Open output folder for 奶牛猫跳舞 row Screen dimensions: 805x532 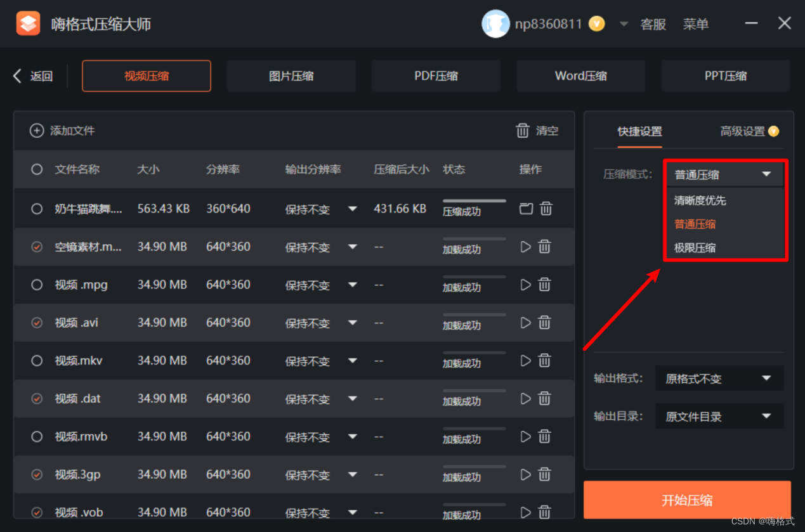click(x=526, y=208)
